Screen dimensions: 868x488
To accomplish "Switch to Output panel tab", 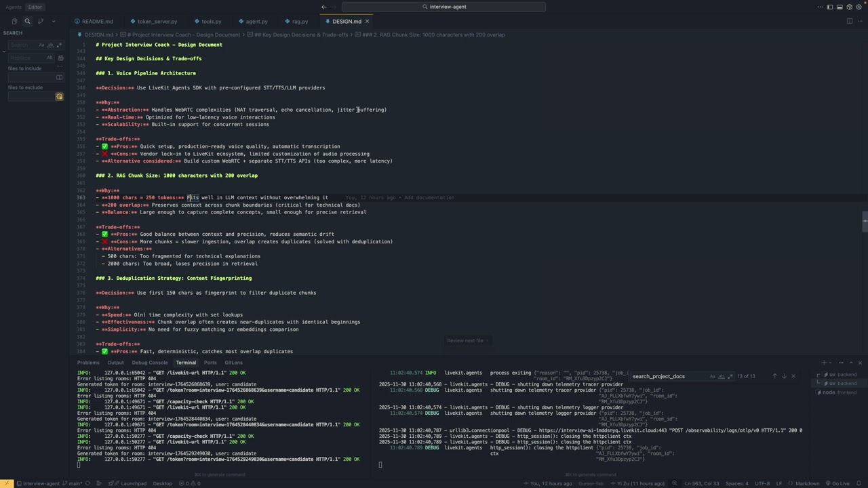I will 115,363.
